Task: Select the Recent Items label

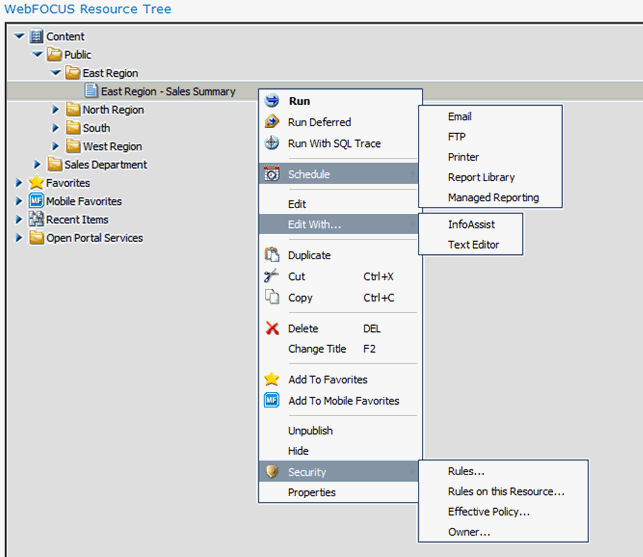Action: [x=77, y=219]
